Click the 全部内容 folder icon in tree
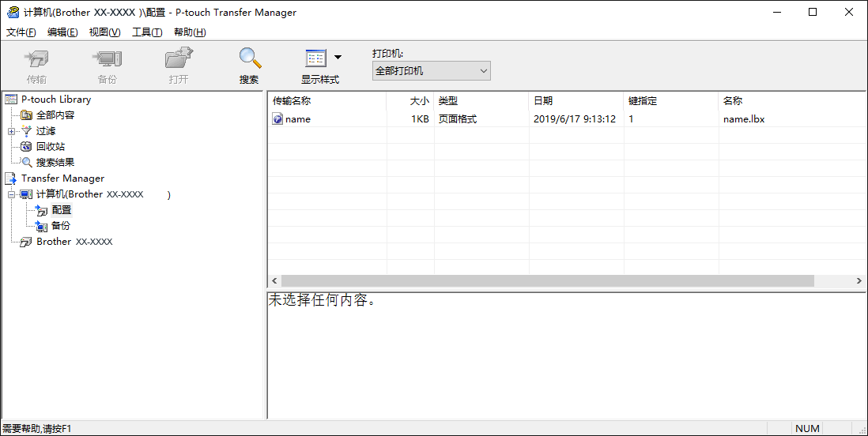This screenshot has width=868, height=436. [x=27, y=115]
